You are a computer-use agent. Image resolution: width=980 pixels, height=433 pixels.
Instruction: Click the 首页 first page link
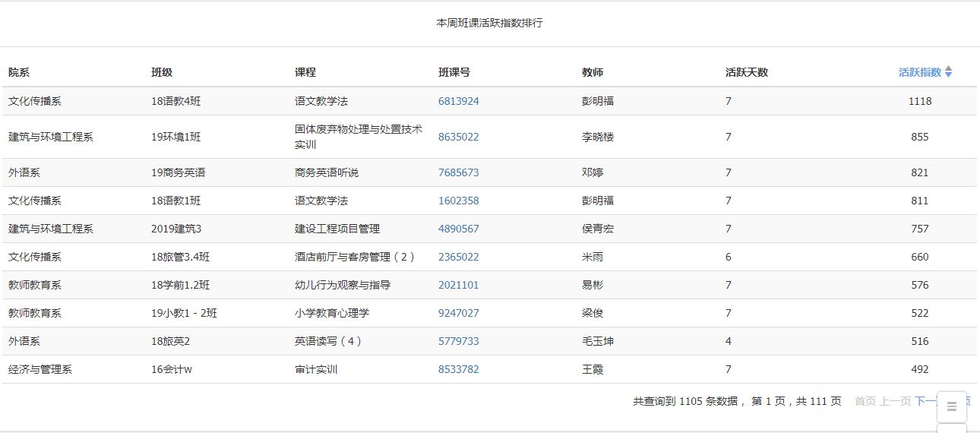(x=865, y=401)
